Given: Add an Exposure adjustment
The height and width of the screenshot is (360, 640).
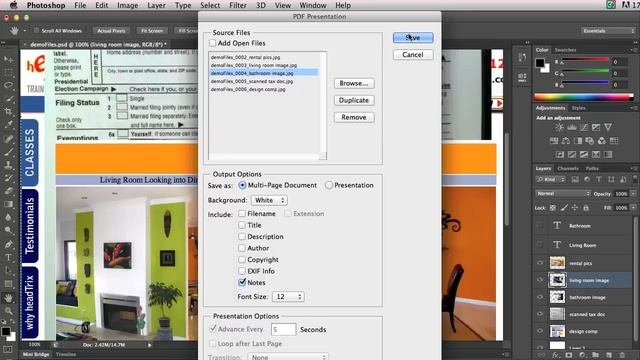Looking at the screenshot, I should (596, 127).
